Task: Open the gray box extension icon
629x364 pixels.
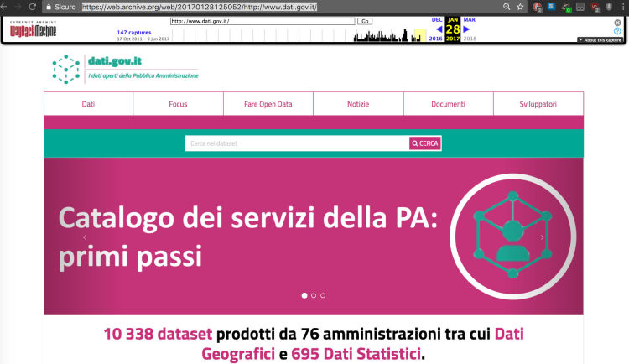Action: pos(580,7)
